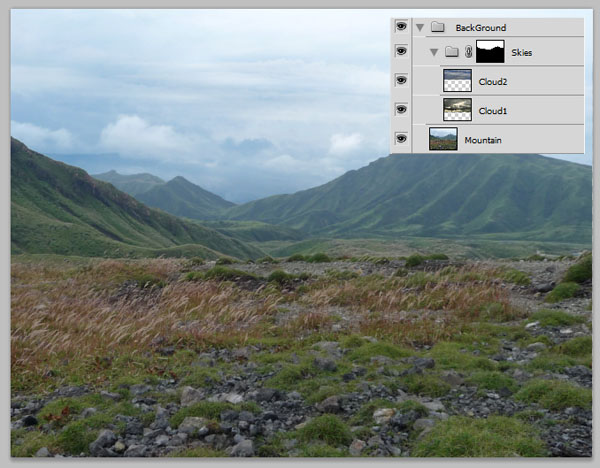Hide the Cloud2 layer eye icon
The image size is (600, 468).
click(x=401, y=80)
